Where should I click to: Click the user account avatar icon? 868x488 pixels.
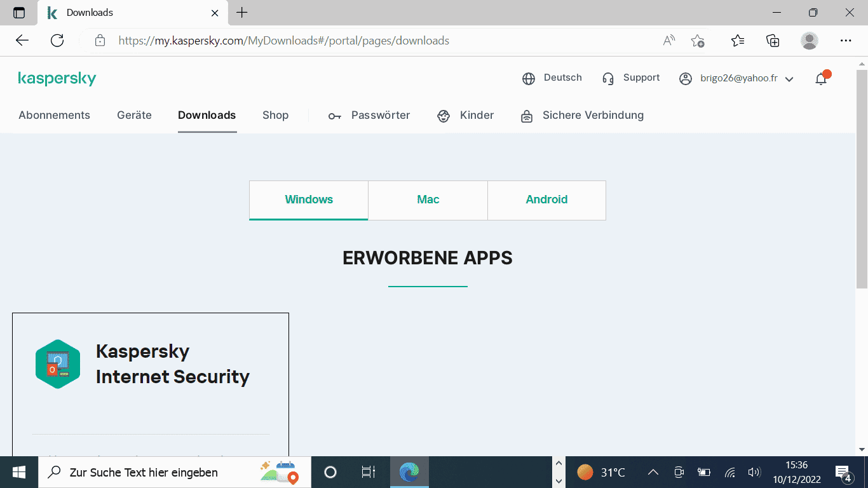point(686,79)
